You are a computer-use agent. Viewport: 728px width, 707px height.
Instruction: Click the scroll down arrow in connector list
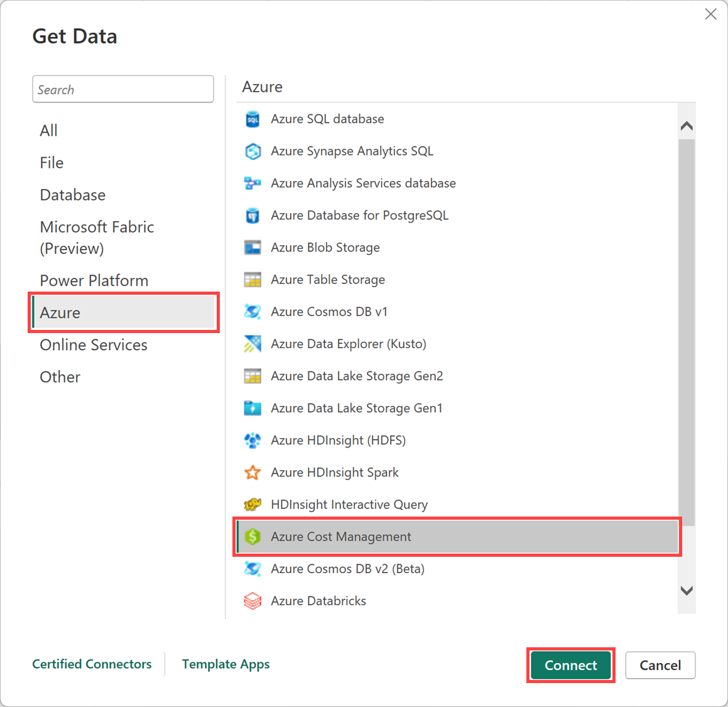(x=686, y=590)
